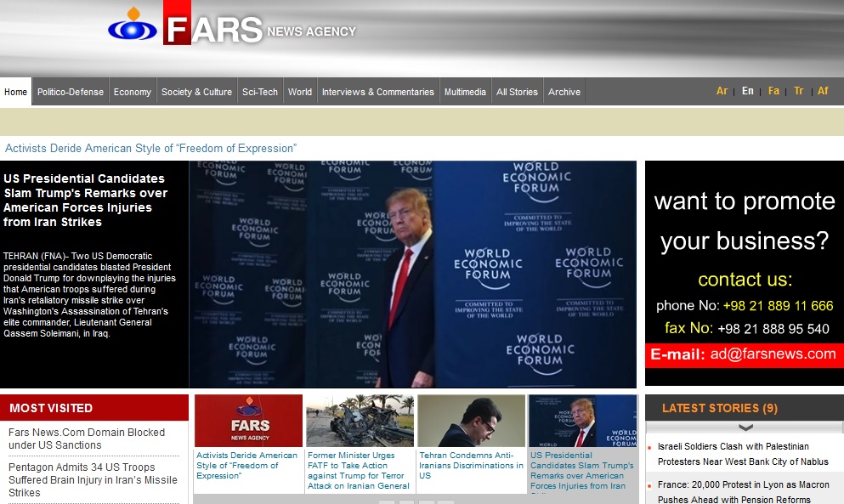Click the ad@farsnews.com email banner

pos(745,355)
